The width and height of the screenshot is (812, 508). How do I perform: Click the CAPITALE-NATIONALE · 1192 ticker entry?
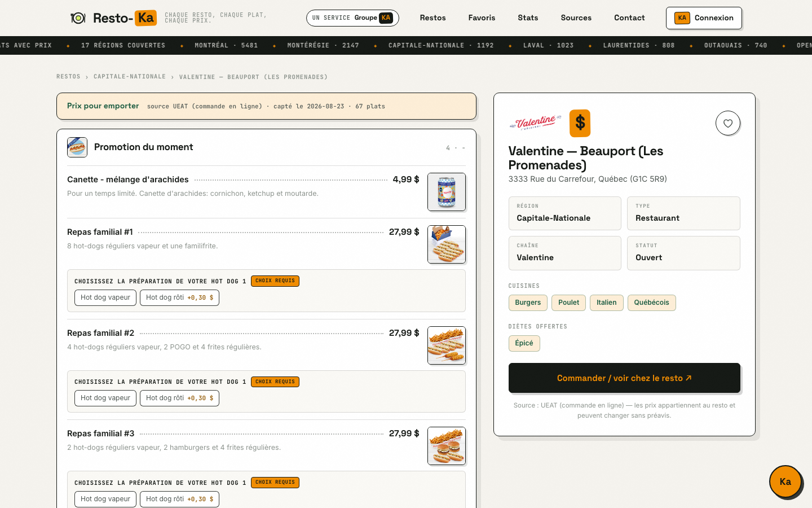[441, 45]
